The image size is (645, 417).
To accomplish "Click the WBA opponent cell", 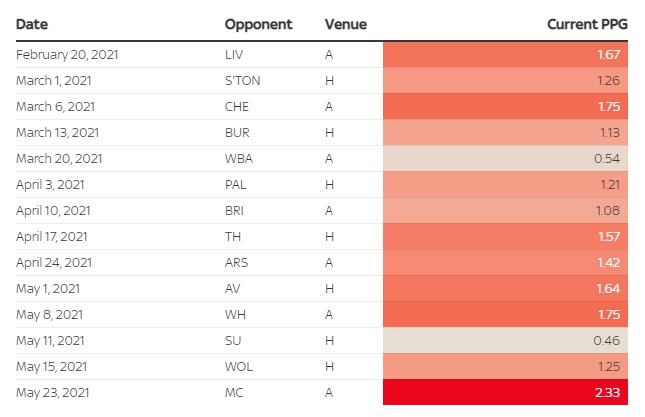I will click(x=238, y=158).
